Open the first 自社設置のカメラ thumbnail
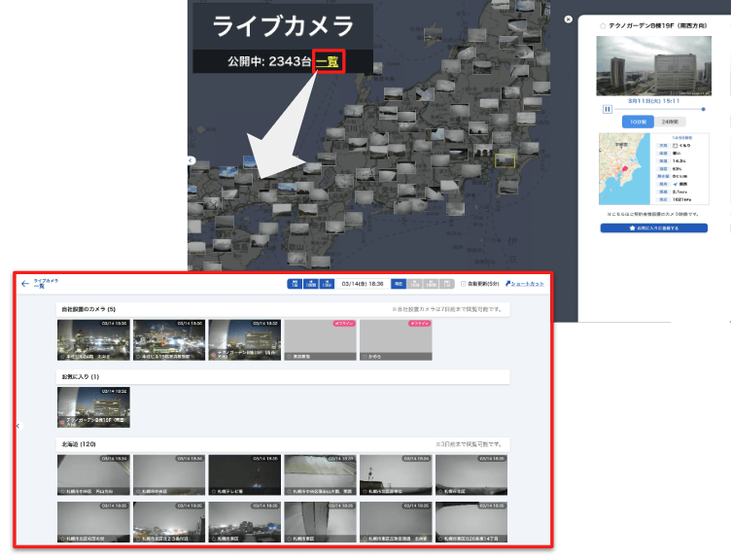732x560 pixels. 93,339
